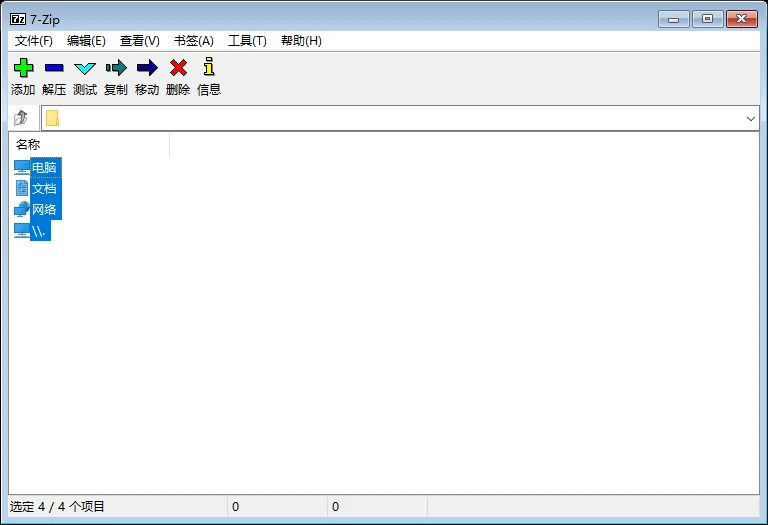Viewport: 768px width, 525px height.
Task: Click the document icon beside 文档
Action: (22, 188)
